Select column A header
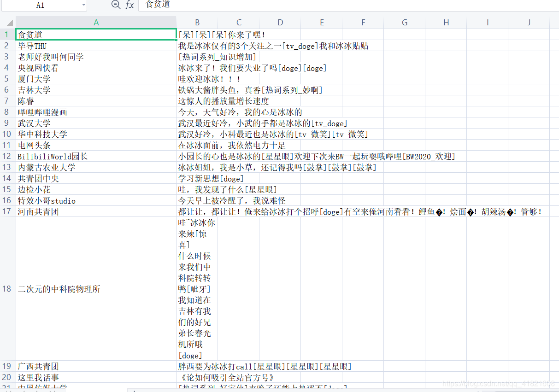 click(96, 22)
